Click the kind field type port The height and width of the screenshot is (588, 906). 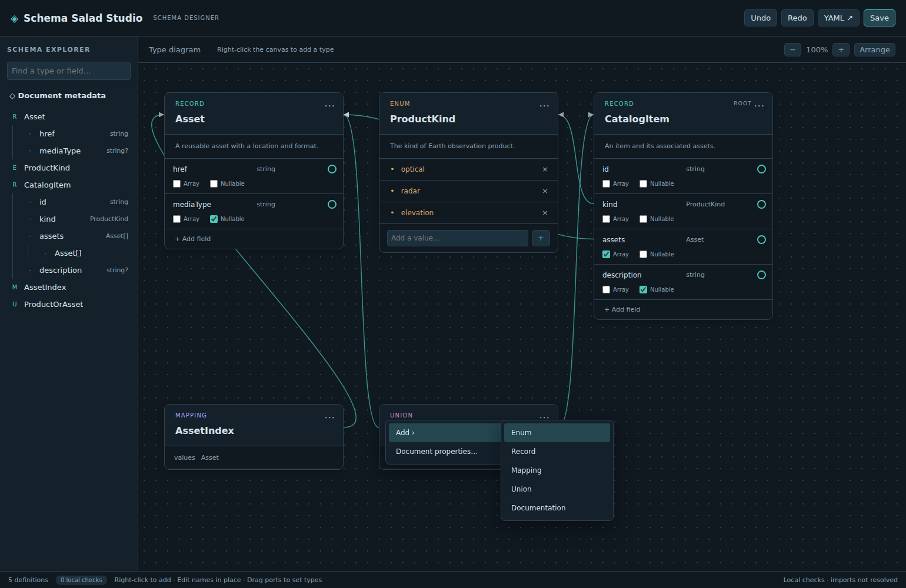click(761, 205)
